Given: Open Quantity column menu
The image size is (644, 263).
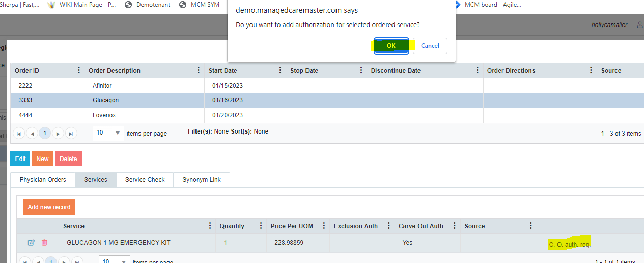Looking at the screenshot, I should pos(261,226).
